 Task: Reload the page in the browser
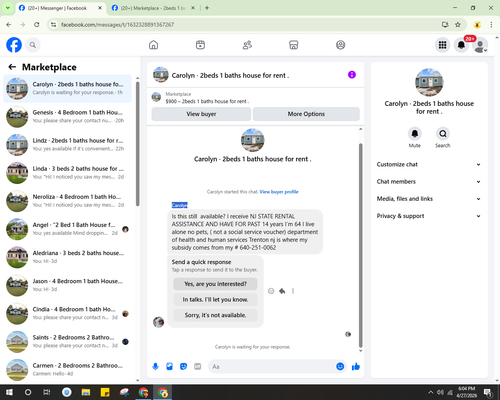37,24
